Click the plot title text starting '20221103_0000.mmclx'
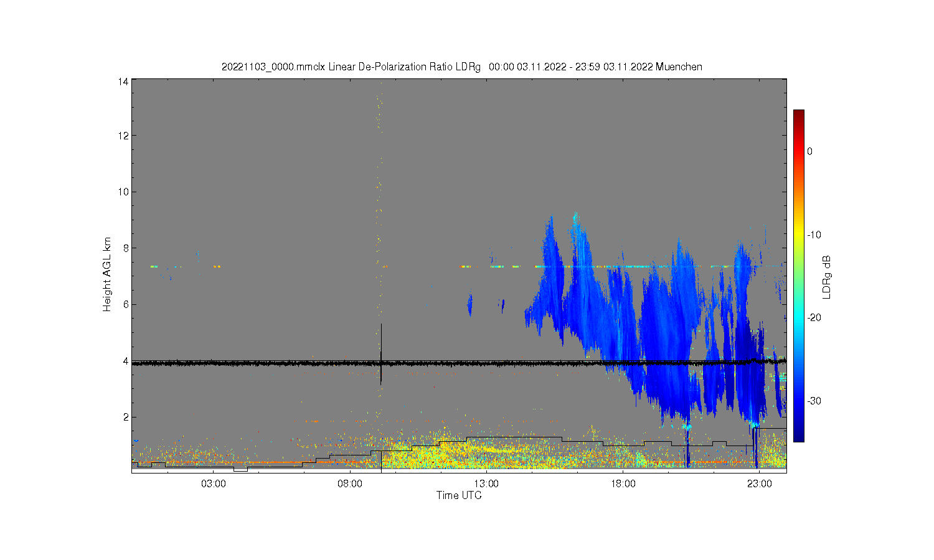Viewport: 934px width, 560px height. pos(461,67)
